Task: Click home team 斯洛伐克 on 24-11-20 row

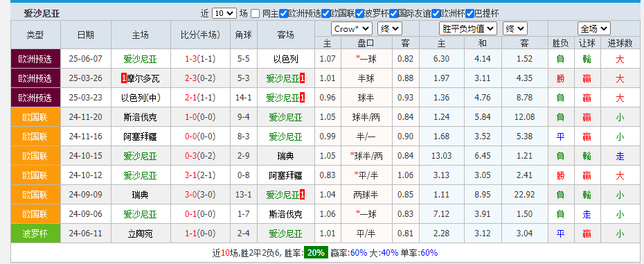Action: click(140, 118)
